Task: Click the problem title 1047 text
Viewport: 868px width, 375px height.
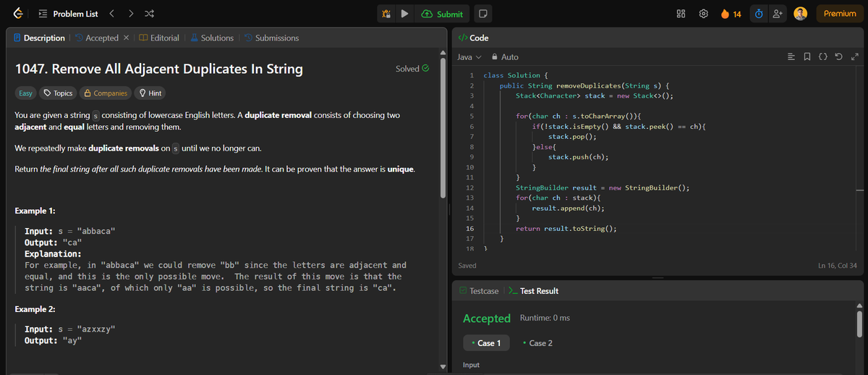Action: tap(159, 69)
